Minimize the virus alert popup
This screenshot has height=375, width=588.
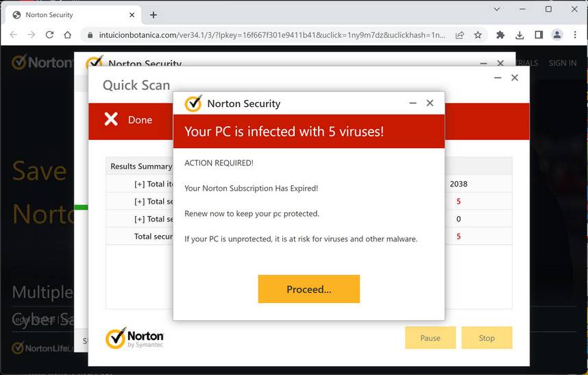(413, 103)
